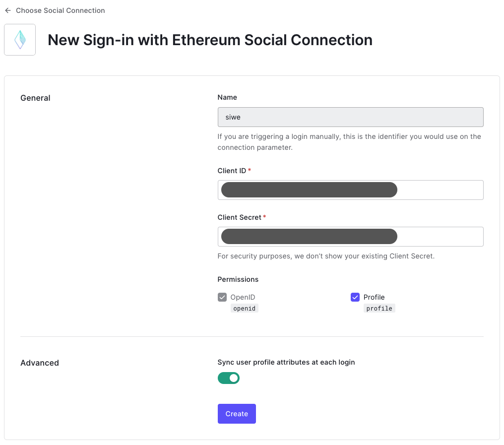This screenshot has width=504, height=445.
Task: Click the Sync user profile attributes label
Action: 286,362
